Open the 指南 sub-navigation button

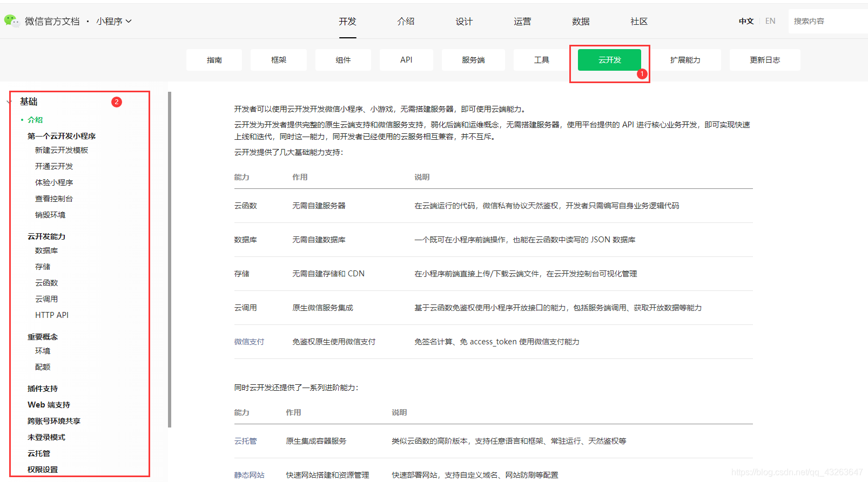(214, 60)
